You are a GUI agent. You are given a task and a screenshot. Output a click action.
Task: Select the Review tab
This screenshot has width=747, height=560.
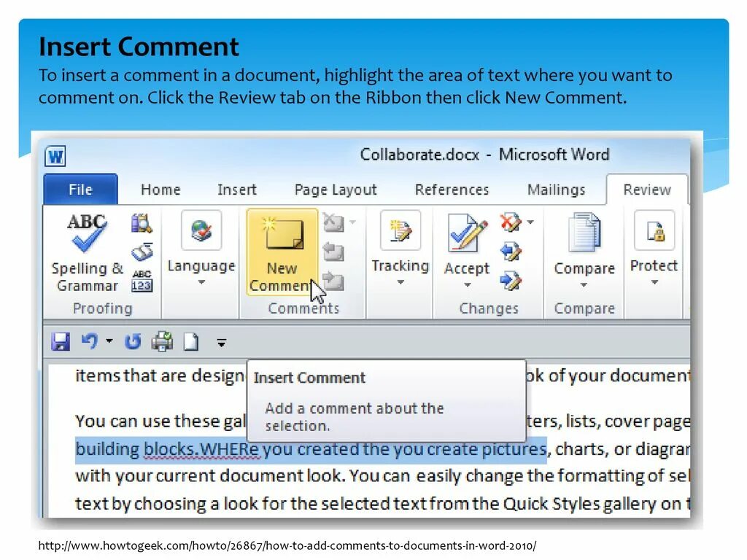647,190
